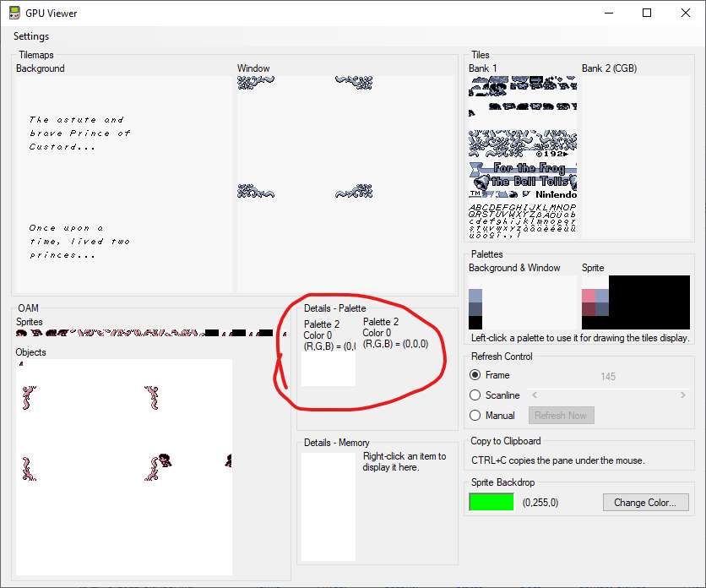Open the Change Color dialog
The image size is (706, 588).
coord(645,502)
